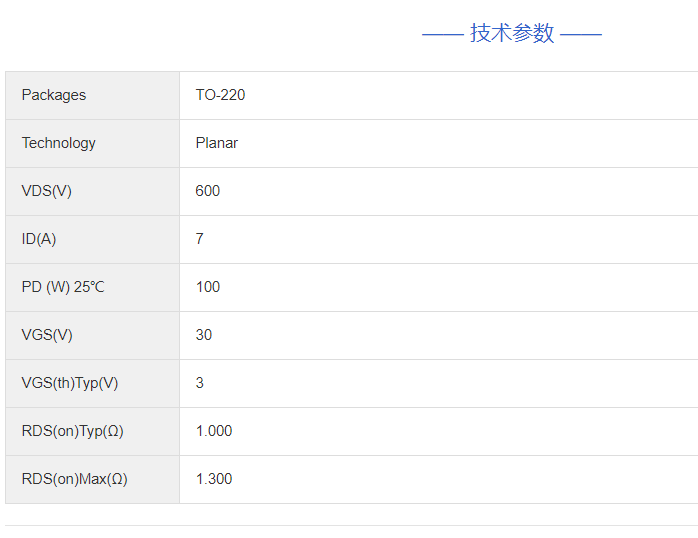Image resolution: width=698 pixels, height=538 pixels.
Task: Select the 600 voltage value
Action: [x=208, y=191]
